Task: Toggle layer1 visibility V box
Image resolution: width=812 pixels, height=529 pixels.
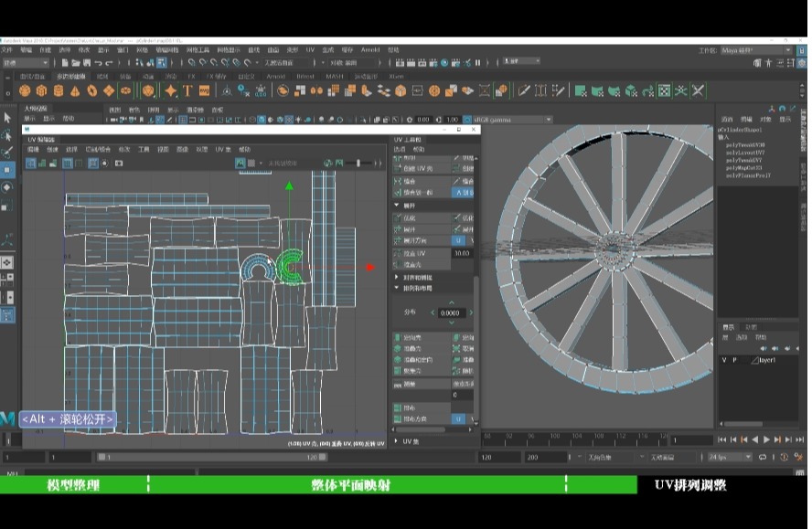Action: coord(724,360)
